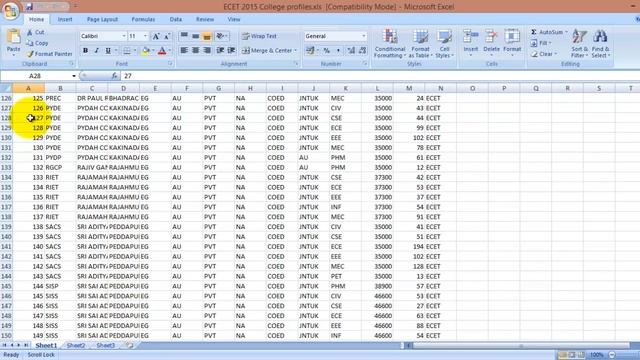Save the workbook from quick access toolbar
The image size is (640, 360).
[29, 6]
